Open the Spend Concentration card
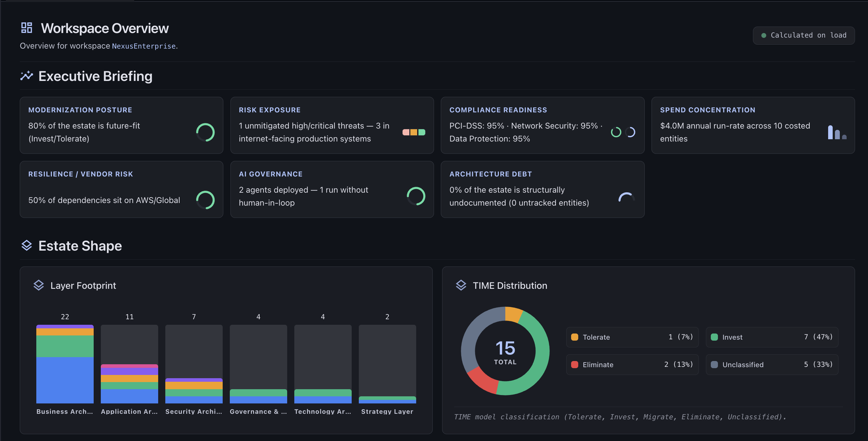Image resolution: width=868 pixels, height=441 pixels. pos(753,125)
